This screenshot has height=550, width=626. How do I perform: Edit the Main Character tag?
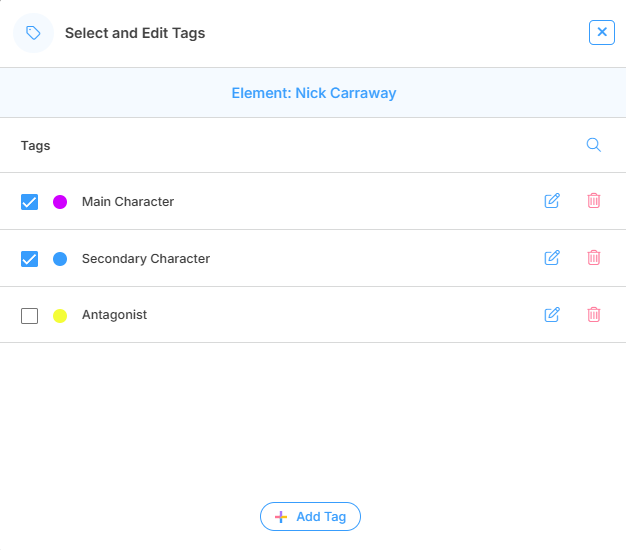pyautogui.click(x=552, y=201)
